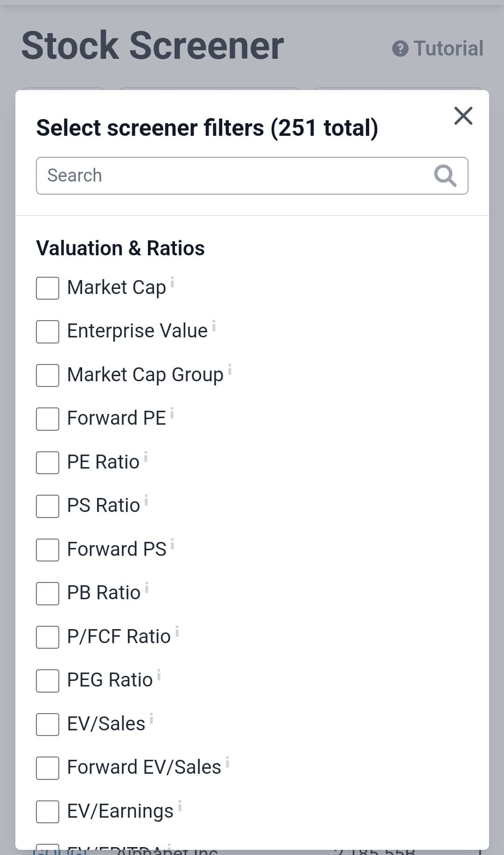Screen dimensions: 504x855
Task: Click the info icon next to Market Cap
Action: [174, 281]
